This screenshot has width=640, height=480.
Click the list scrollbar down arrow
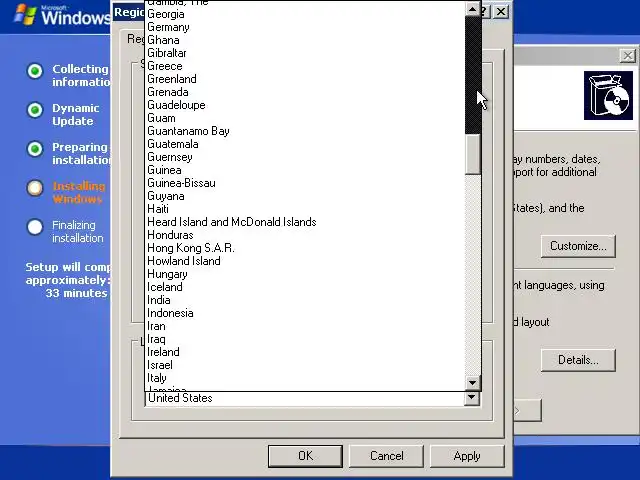(x=473, y=383)
